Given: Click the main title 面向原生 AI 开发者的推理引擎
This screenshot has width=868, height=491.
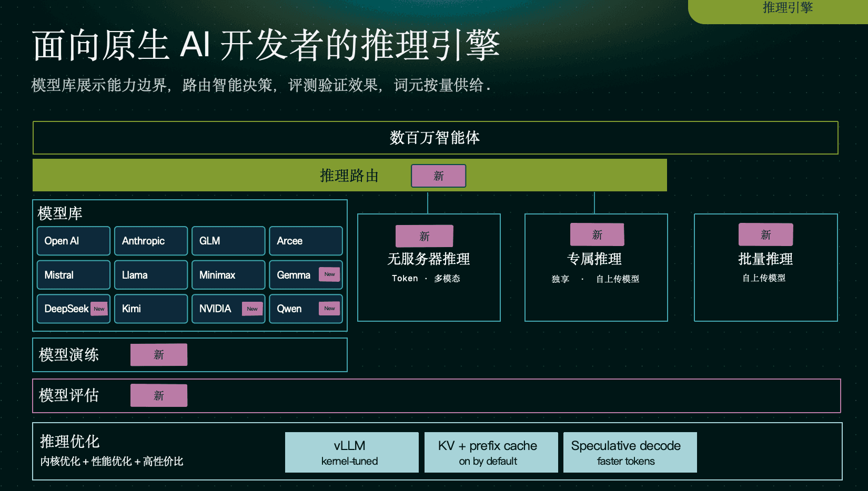Looking at the screenshot, I should [266, 45].
